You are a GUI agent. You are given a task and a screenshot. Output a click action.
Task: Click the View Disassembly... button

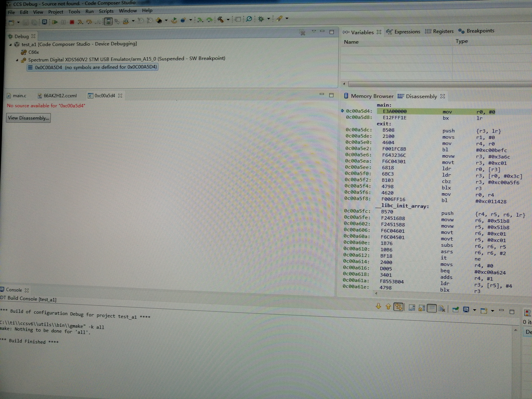28,118
